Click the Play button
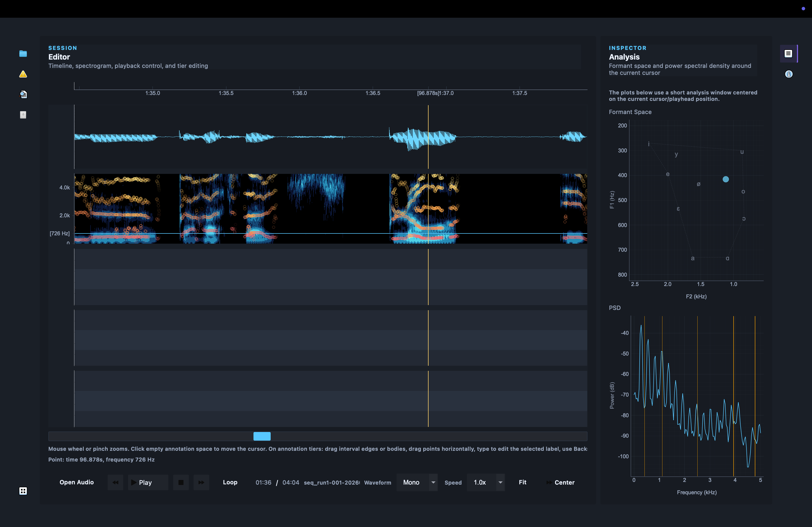The image size is (812, 527). tap(148, 482)
